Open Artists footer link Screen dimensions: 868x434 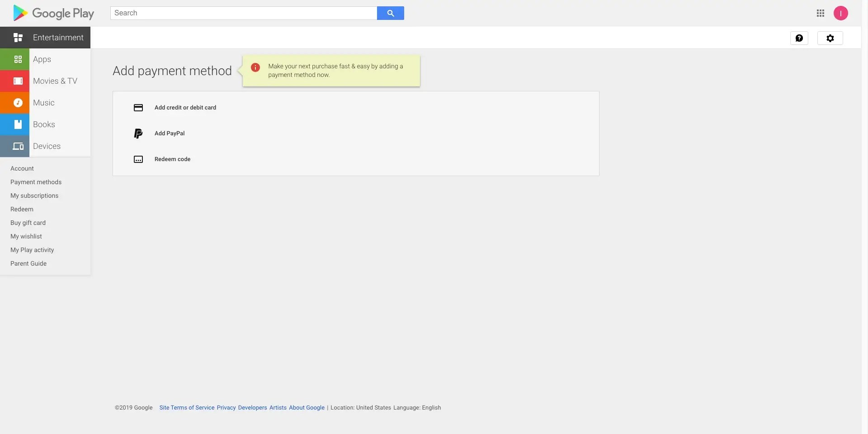[278, 408]
